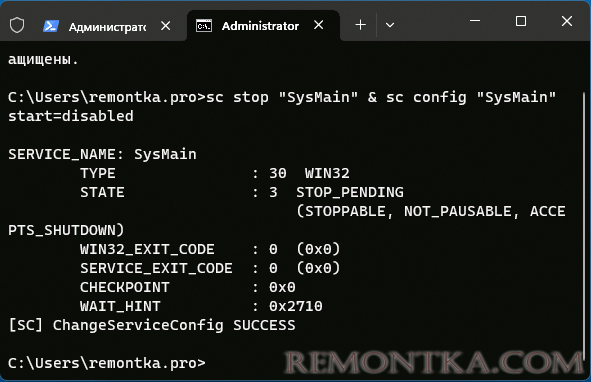Click the 'PTS_SHUTDOWN)' wrapped text
Image resolution: width=591 pixels, height=382 pixels.
click(66, 230)
